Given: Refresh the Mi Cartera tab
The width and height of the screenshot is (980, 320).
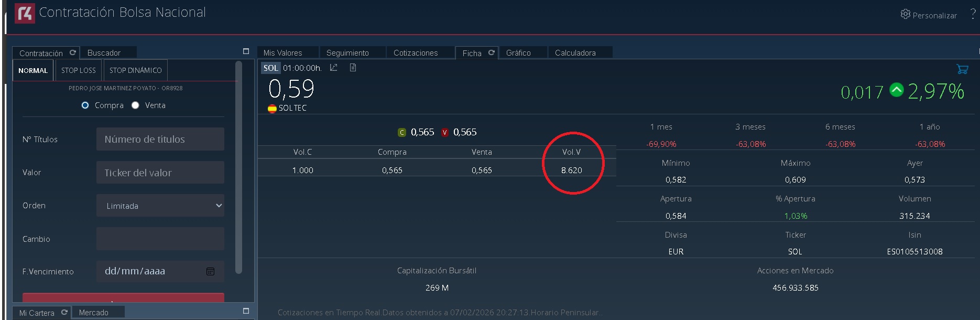Looking at the screenshot, I should (64, 312).
